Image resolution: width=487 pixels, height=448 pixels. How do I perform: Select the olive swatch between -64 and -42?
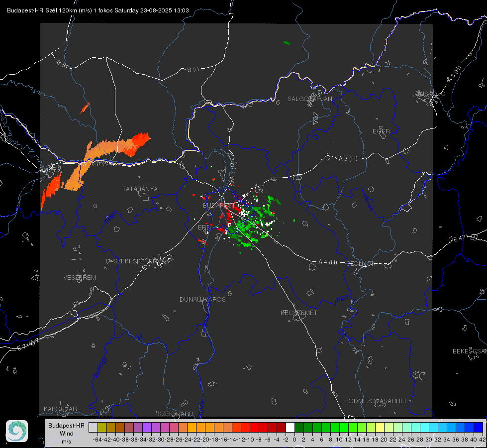pos(102,427)
